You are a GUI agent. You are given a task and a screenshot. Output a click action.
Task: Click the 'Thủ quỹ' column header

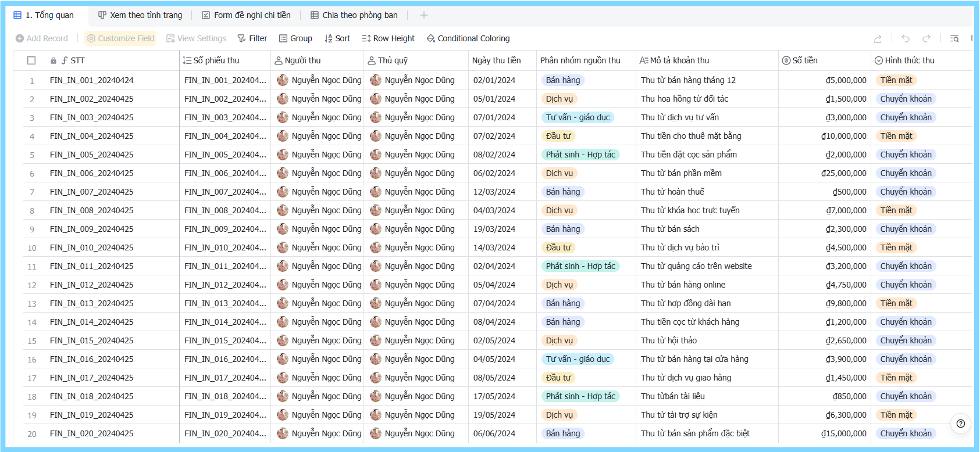coord(416,60)
